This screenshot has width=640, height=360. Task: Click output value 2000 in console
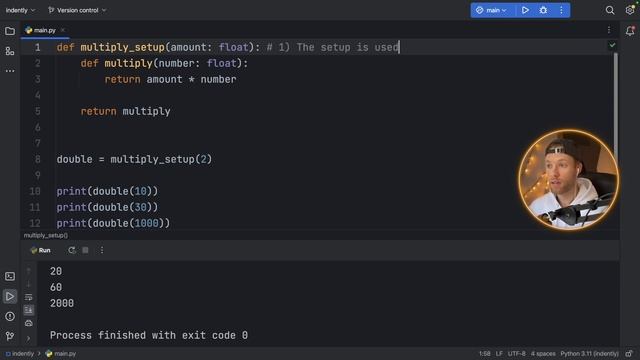point(62,303)
